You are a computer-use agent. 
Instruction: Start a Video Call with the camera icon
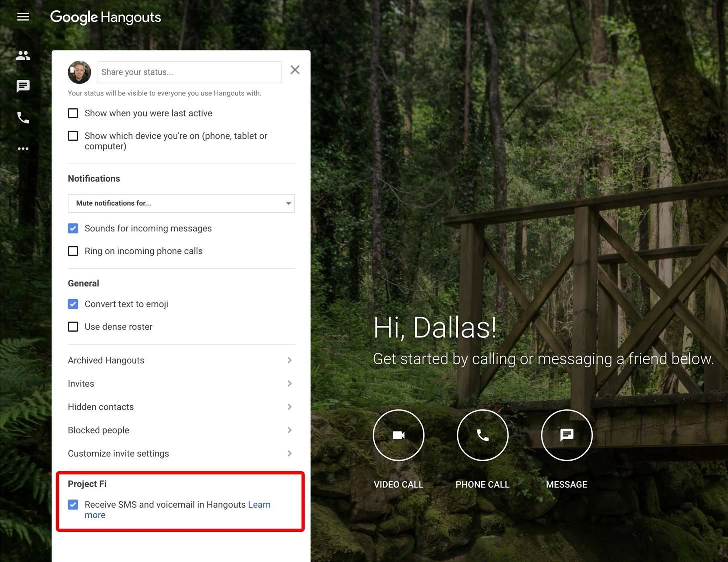(398, 435)
